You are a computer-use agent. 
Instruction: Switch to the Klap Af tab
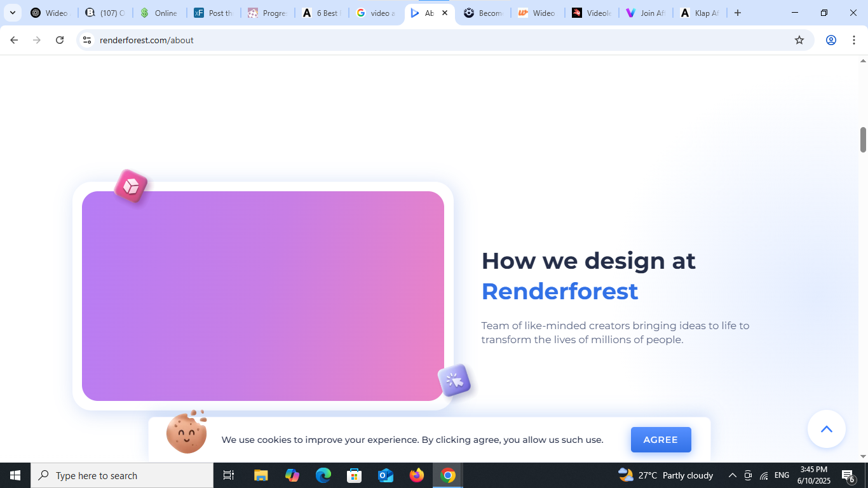700,13
